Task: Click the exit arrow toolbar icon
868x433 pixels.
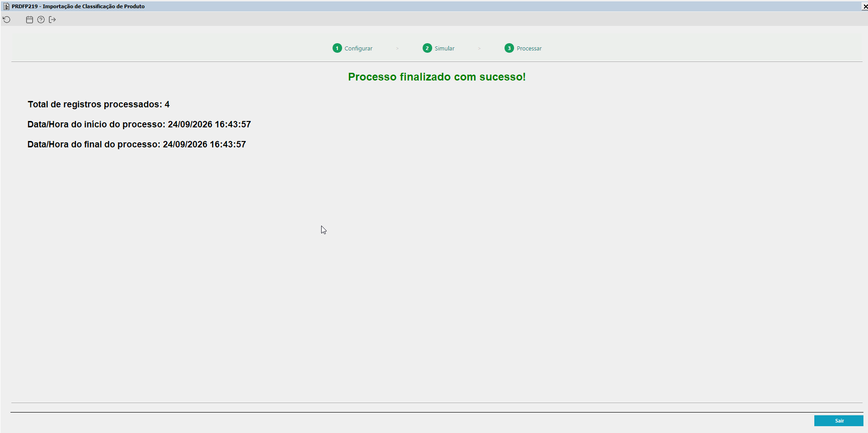Action: click(x=52, y=20)
